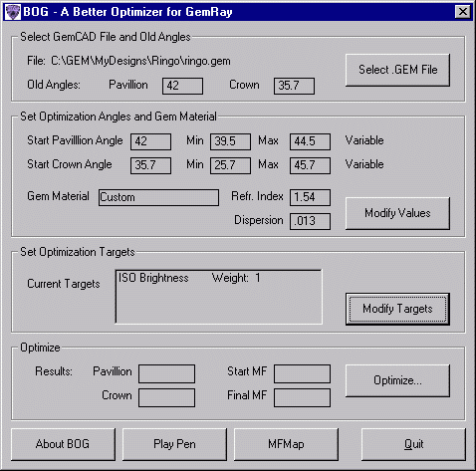
Task: Launch the Play Pen
Action: point(174,444)
